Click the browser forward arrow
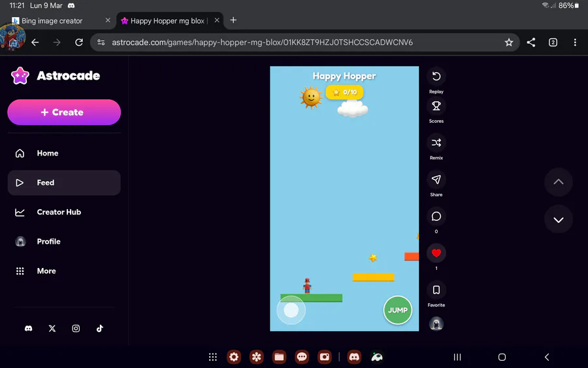The width and height of the screenshot is (588, 368). [x=57, y=42]
